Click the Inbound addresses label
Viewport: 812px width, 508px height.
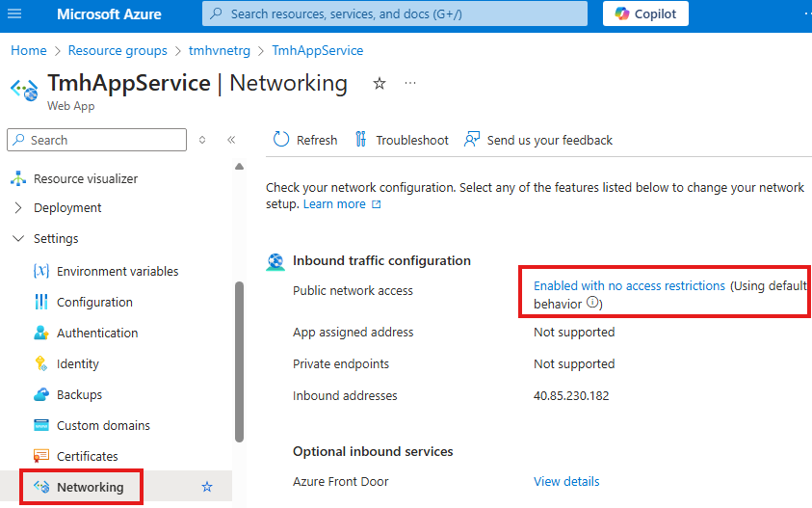(x=345, y=395)
